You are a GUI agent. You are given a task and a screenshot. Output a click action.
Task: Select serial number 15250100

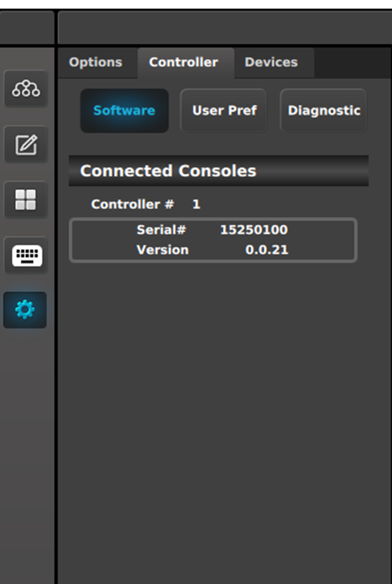254,230
